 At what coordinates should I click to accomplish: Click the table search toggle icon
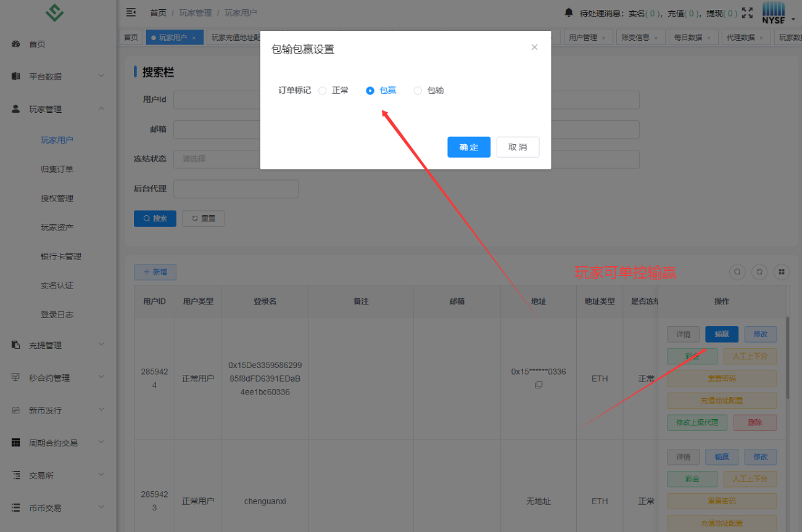click(x=737, y=272)
